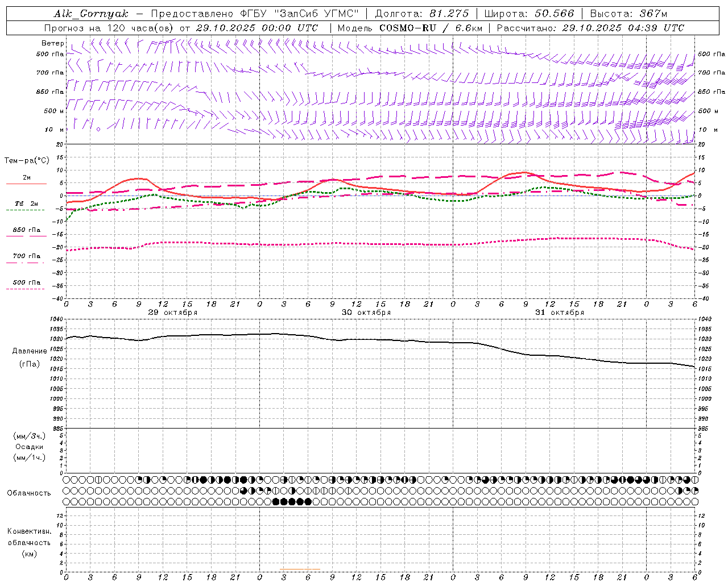Select the (мм/3ч.) precipitation unit label

tap(30, 436)
